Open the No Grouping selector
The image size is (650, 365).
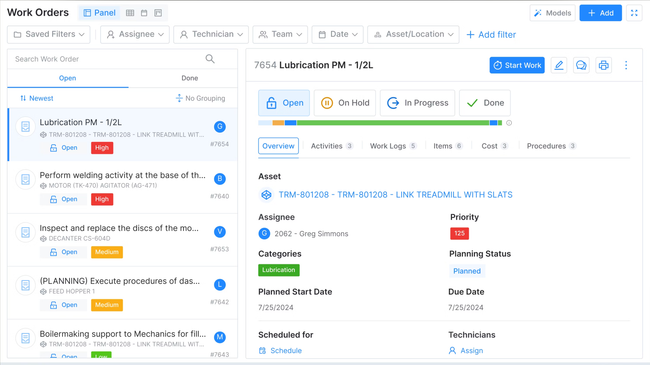pyautogui.click(x=201, y=98)
